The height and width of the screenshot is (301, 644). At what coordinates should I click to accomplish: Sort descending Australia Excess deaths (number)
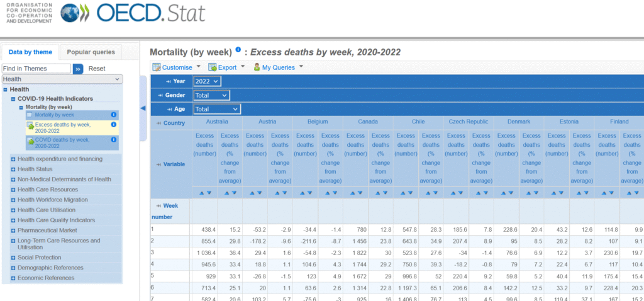pyautogui.click(x=209, y=193)
